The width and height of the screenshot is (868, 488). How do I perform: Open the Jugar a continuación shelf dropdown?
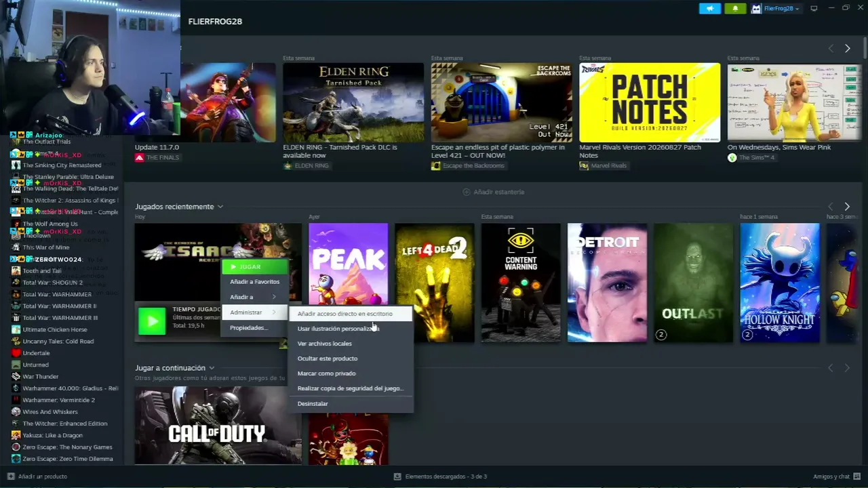coord(212,368)
